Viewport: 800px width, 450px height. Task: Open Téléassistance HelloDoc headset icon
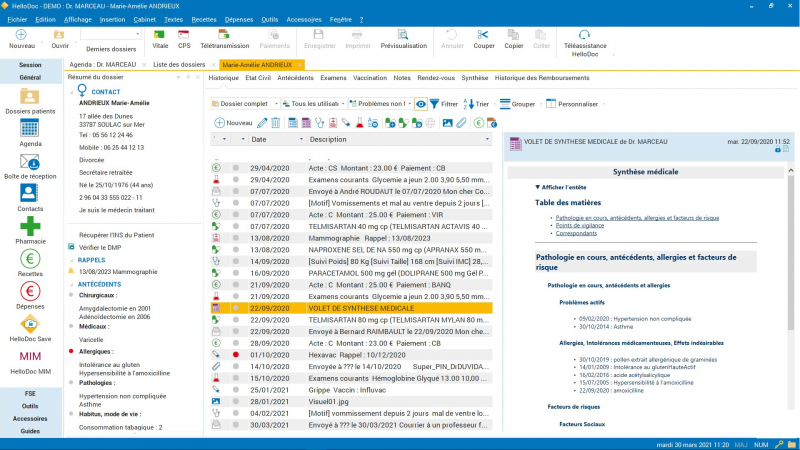(x=584, y=35)
